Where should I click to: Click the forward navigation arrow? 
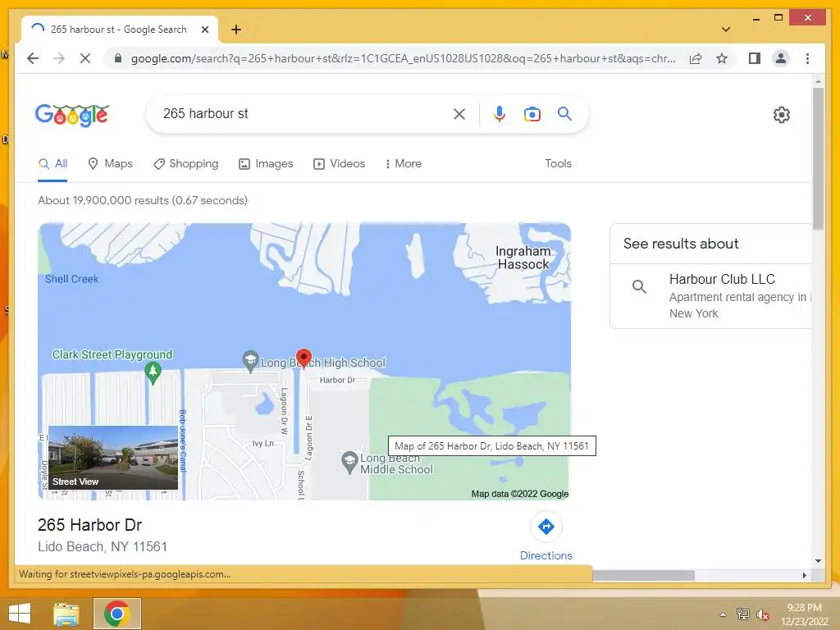coord(59,58)
